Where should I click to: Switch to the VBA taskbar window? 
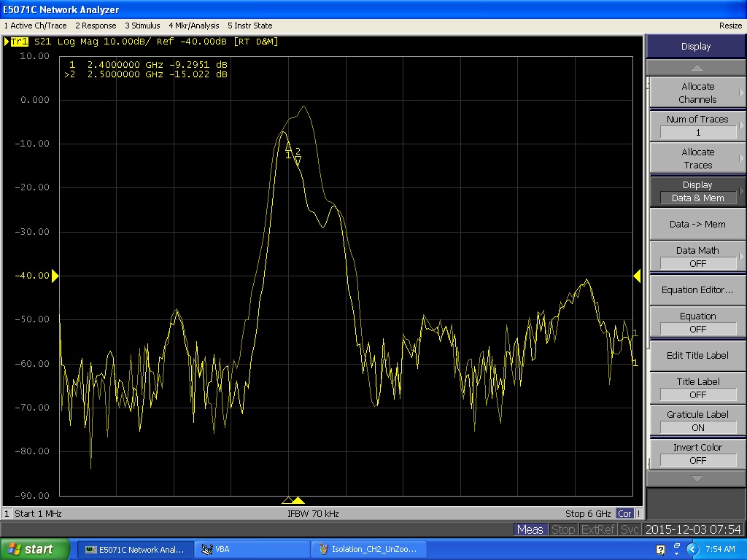click(252, 550)
